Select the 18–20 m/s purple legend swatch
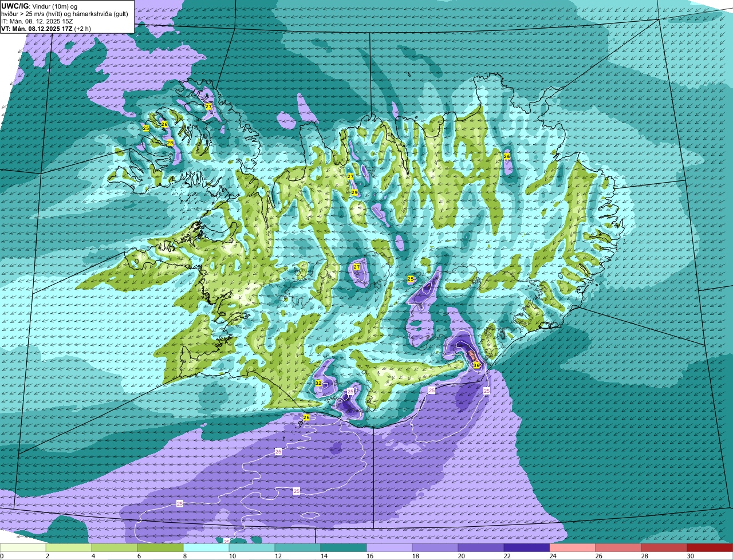The width and height of the screenshot is (733, 560). point(435,547)
